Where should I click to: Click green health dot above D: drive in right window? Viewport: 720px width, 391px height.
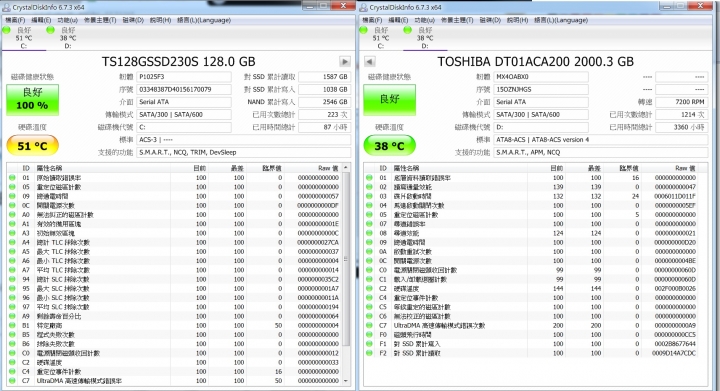point(407,30)
